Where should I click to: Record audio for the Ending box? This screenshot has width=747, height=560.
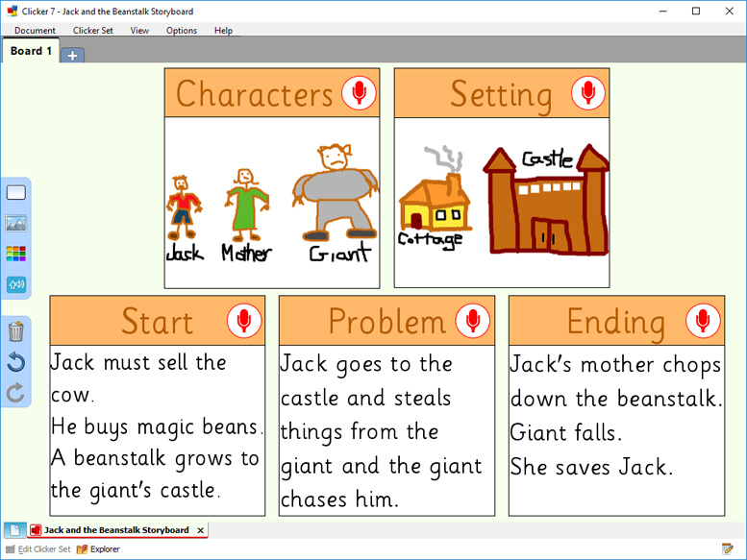(x=703, y=320)
